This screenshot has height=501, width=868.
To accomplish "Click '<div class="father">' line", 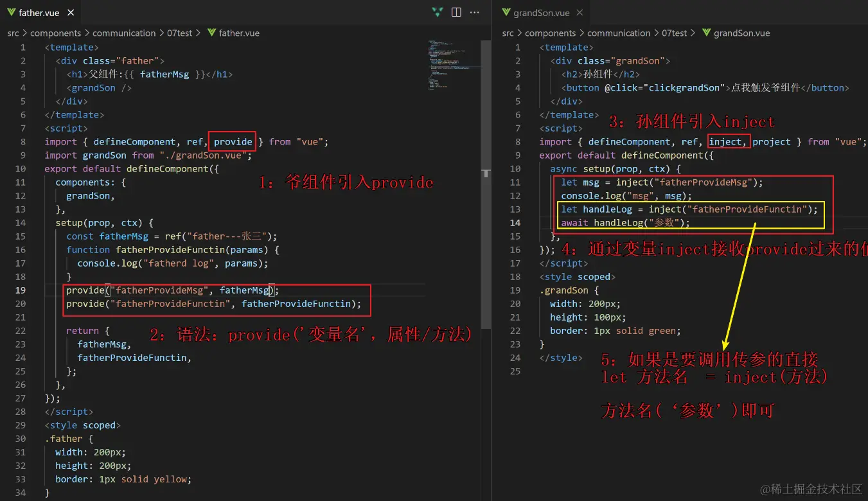I will click(110, 61).
